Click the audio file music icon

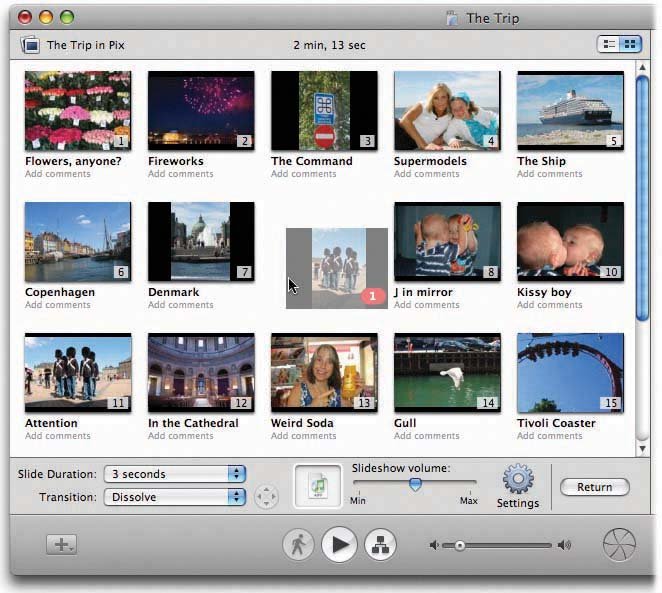coord(317,487)
